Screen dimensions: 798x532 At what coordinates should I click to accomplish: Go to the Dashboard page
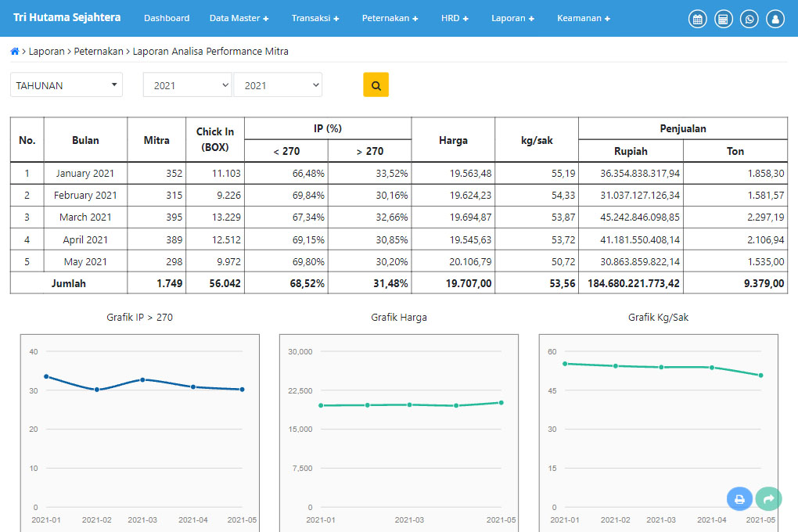click(167, 18)
